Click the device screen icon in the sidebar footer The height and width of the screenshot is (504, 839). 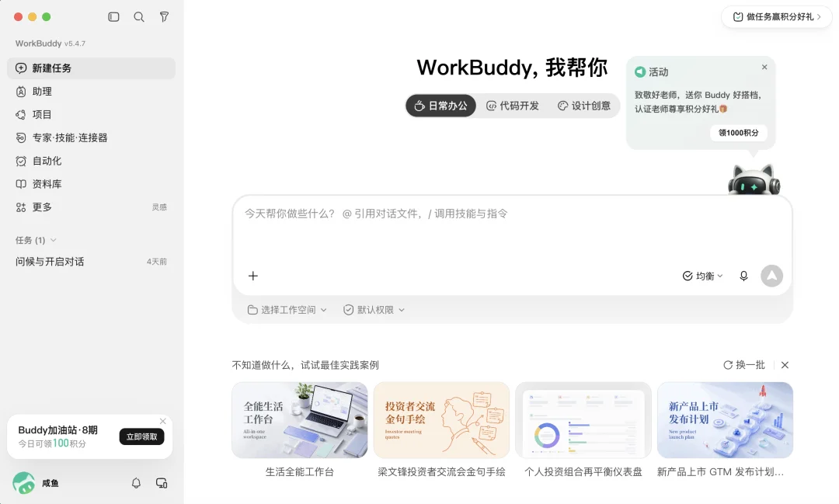[x=162, y=483]
